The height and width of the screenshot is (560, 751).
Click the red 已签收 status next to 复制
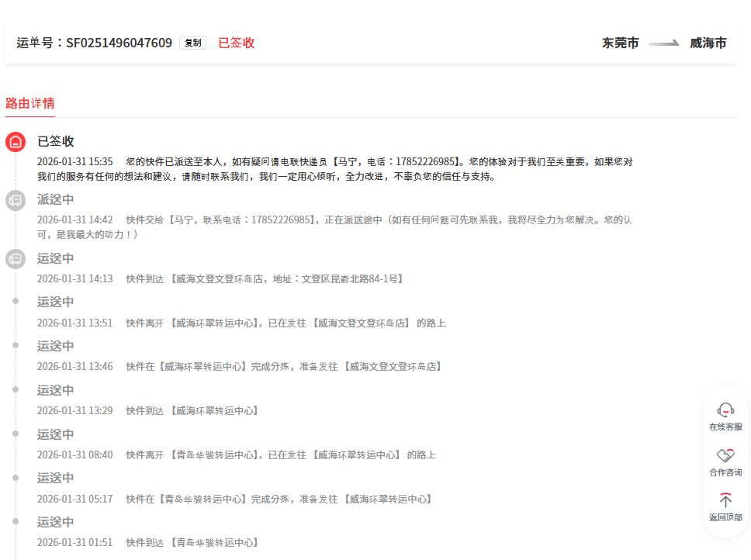point(236,43)
